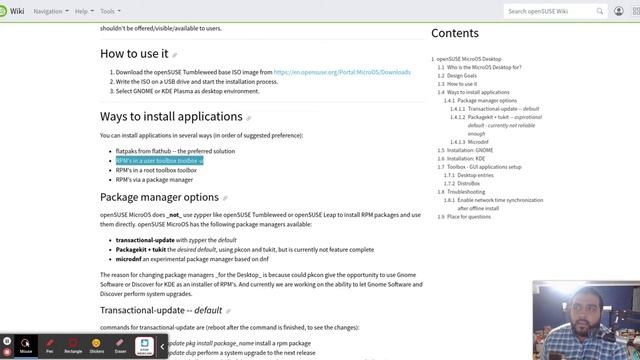
Task: Edit the Transactional-update section
Action: pos(228,311)
